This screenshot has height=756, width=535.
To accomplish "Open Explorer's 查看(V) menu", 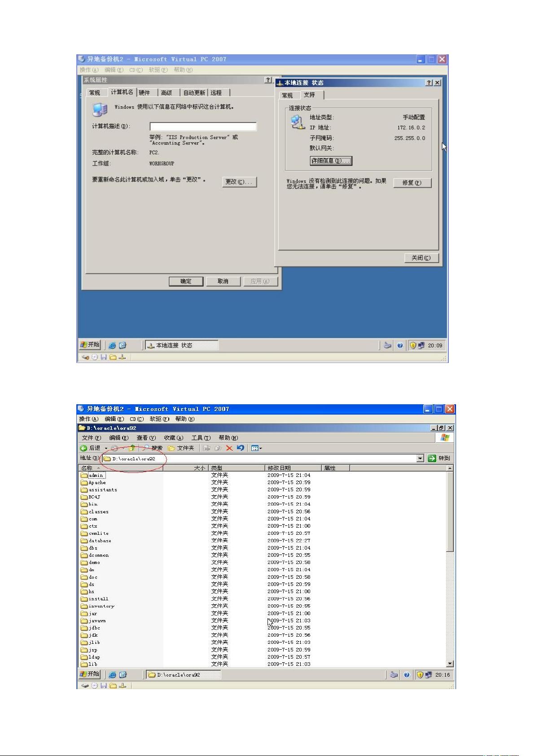I will pos(146,438).
